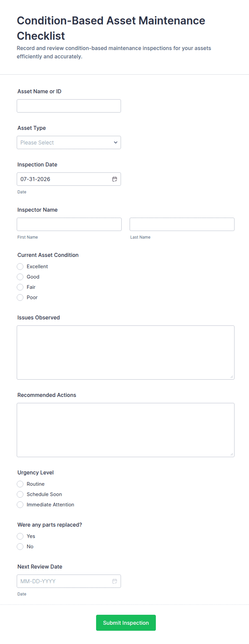Screen dimensions: 249x644
Task: Click the Issues Observed textarea resize handle
Action: [x=232, y=377]
